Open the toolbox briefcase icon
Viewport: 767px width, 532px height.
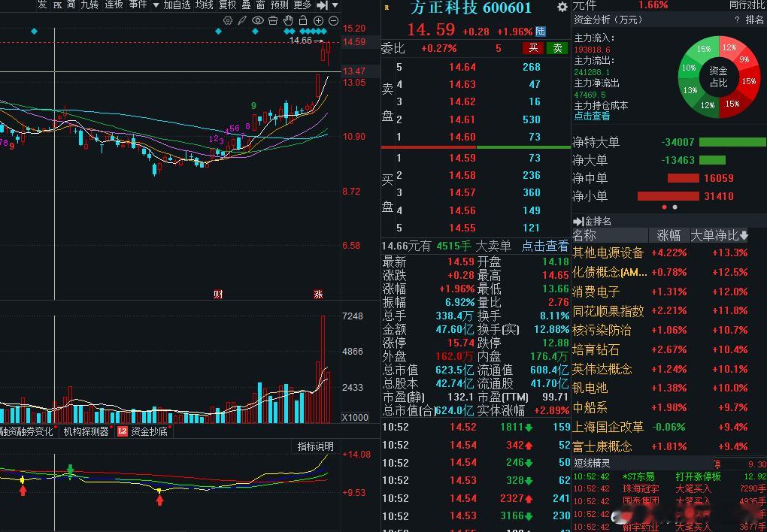pos(273,20)
